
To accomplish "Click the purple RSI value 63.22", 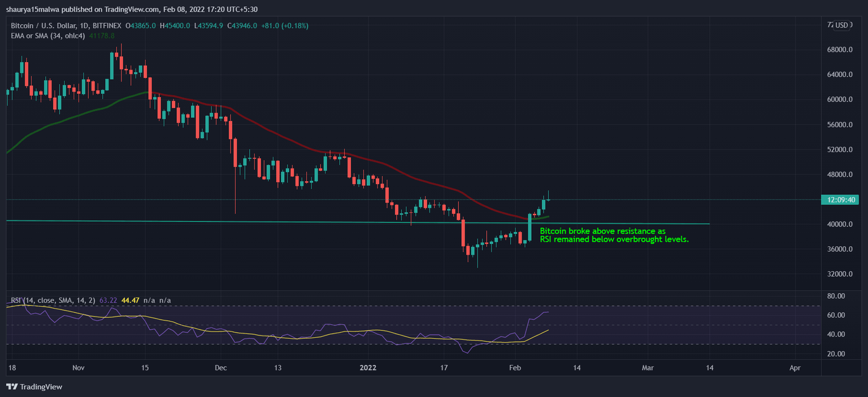I will coord(107,301).
